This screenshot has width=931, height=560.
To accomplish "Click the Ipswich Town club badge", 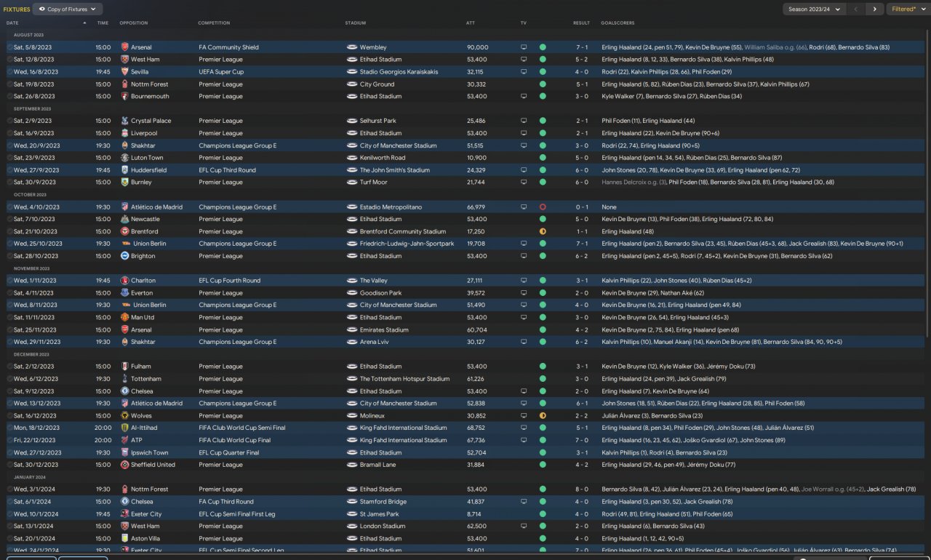I will point(124,452).
